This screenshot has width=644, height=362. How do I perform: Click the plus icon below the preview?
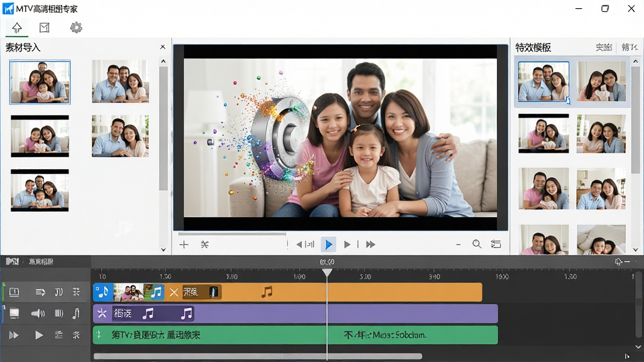[x=184, y=244]
